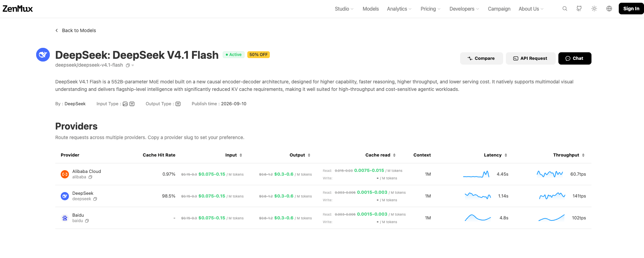The width and height of the screenshot is (644, 258).
Task: Click the text output type icon
Action: [x=178, y=104]
